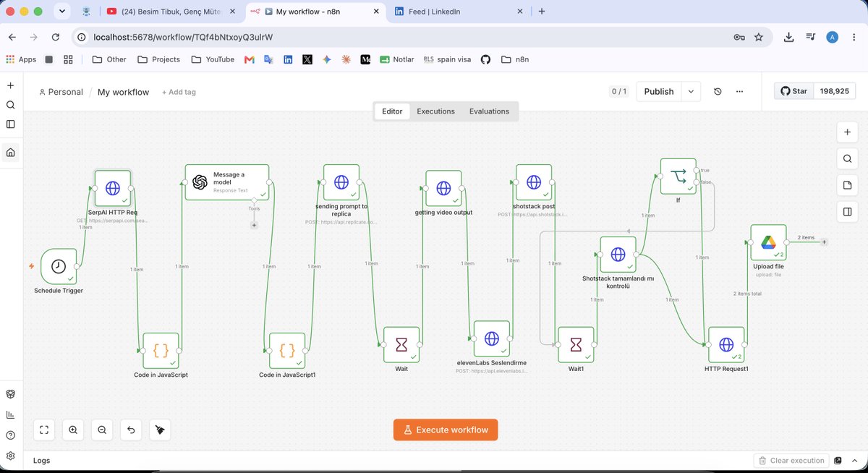Switch to the Editor tab

coord(392,111)
